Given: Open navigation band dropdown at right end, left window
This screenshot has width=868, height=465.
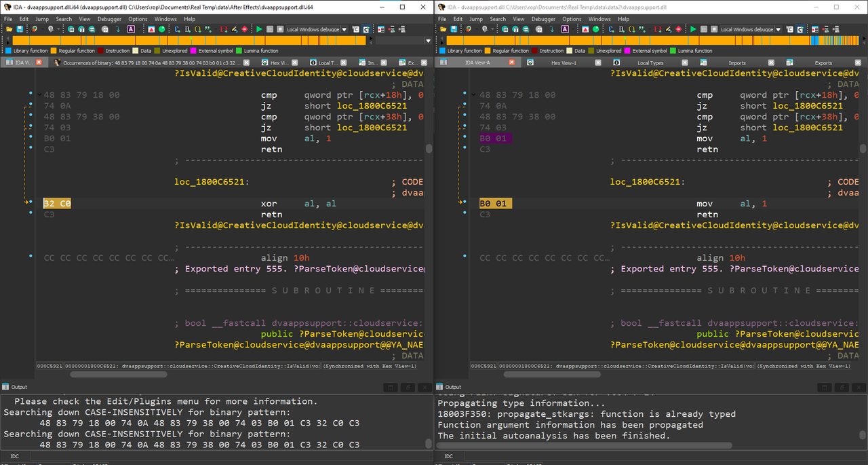Looking at the screenshot, I should click(x=428, y=41).
